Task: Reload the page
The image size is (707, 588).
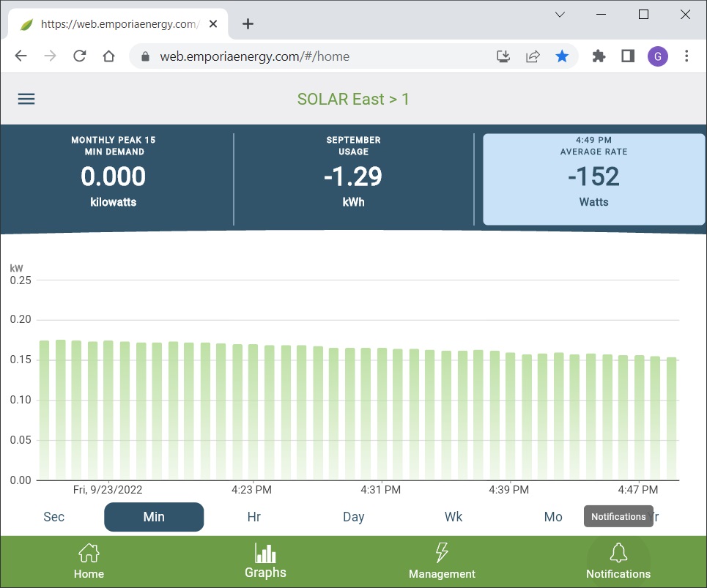Action: coord(80,56)
